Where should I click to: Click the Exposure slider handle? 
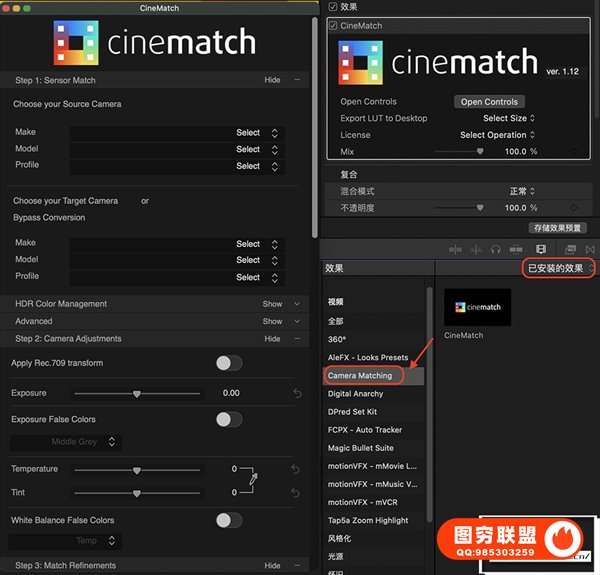pos(136,394)
